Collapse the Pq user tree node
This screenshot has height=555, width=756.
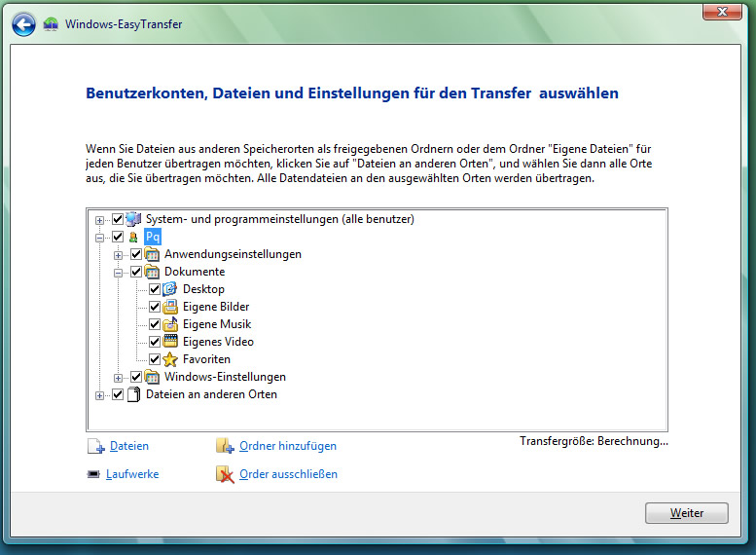point(99,238)
